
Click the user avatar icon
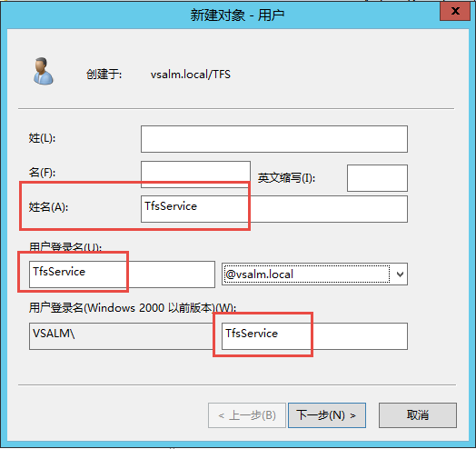point(43,71)
